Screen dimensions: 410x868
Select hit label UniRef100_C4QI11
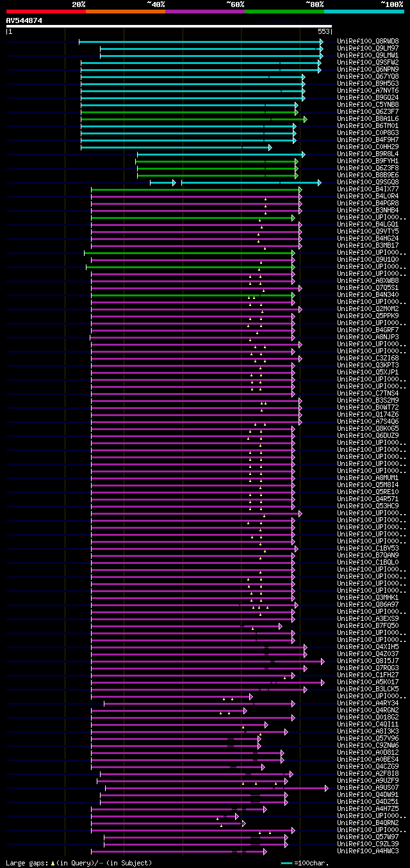(368, 724)
